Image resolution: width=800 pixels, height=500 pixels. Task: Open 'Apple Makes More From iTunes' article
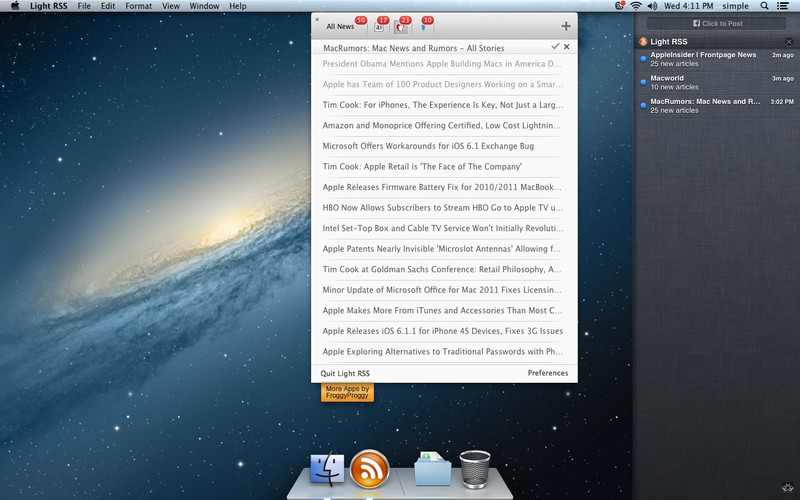[442, 310]
